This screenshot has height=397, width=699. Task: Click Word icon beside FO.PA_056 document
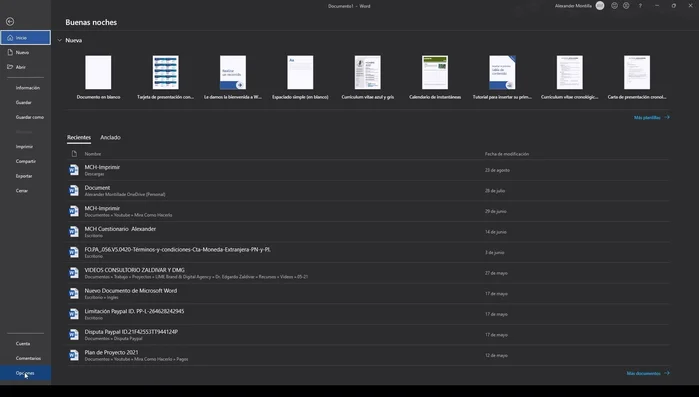tap(74, 252)
